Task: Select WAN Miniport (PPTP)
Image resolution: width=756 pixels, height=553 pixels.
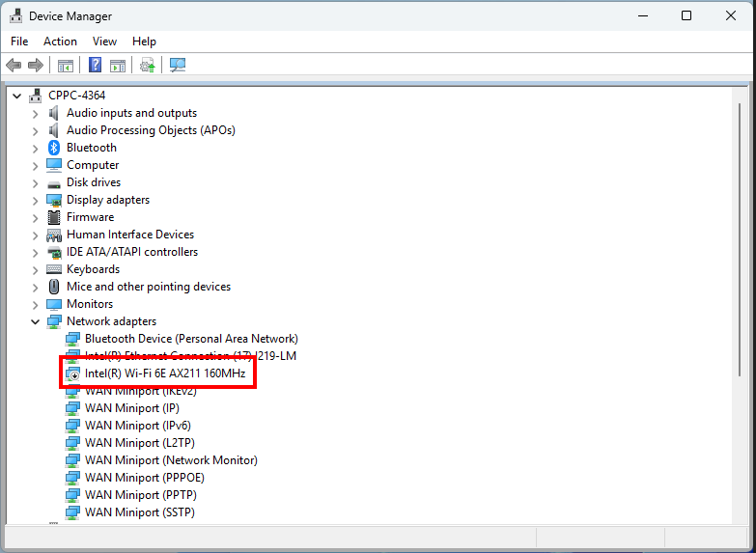Action: coord(141,495)
